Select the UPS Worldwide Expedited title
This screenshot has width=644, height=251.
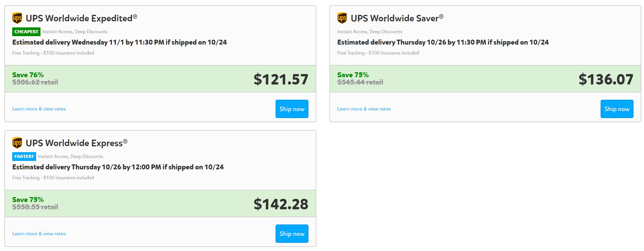point(82,18)
